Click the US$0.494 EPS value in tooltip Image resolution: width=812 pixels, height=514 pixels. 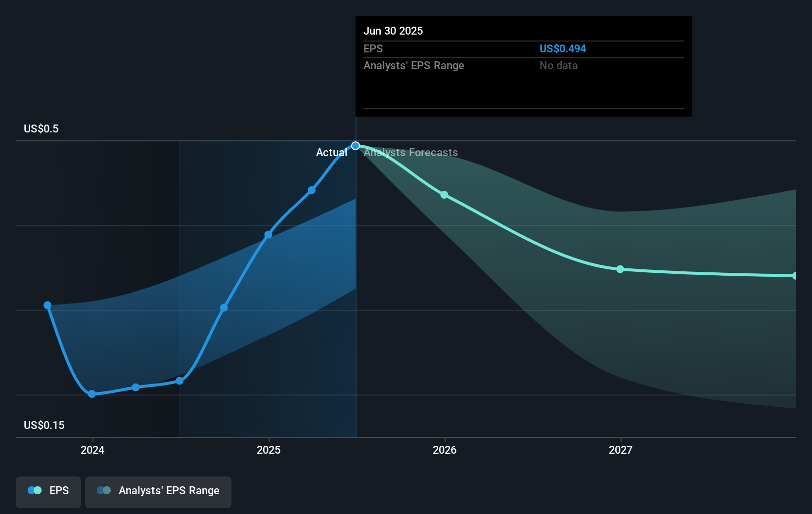[563, 48]
